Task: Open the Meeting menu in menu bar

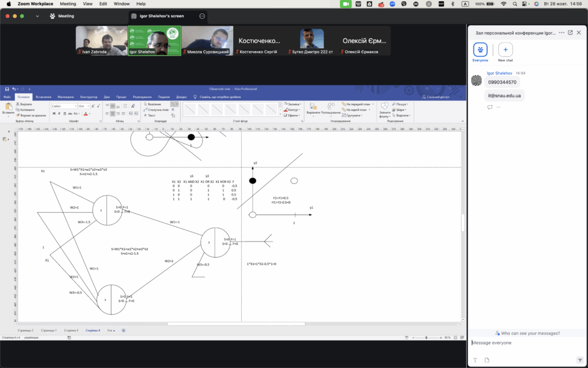Action: 68,3
